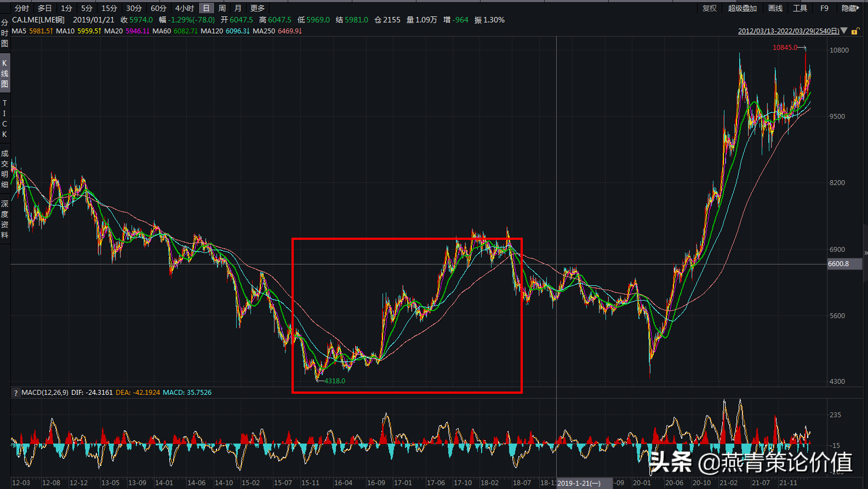Click the 2012/03/13-2022/03/29 date range link
The width and height of the screenshot is (868, 489).
click(x=789, y=31)
